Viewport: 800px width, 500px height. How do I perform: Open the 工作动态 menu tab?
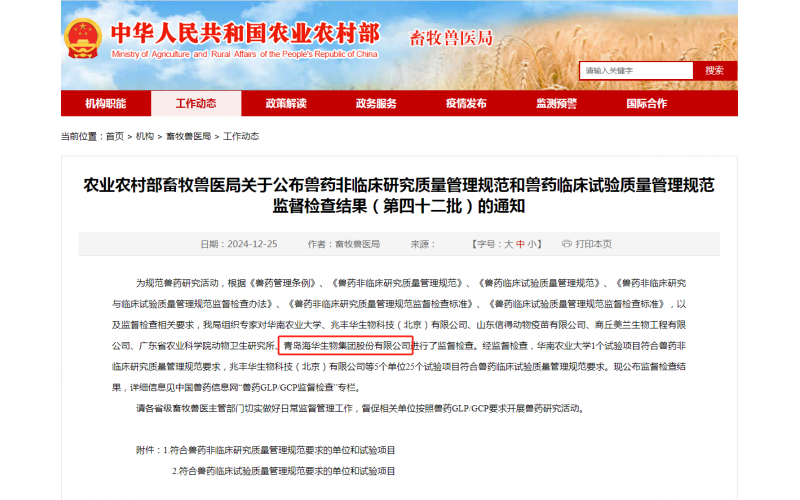click(x=196, y=104)
